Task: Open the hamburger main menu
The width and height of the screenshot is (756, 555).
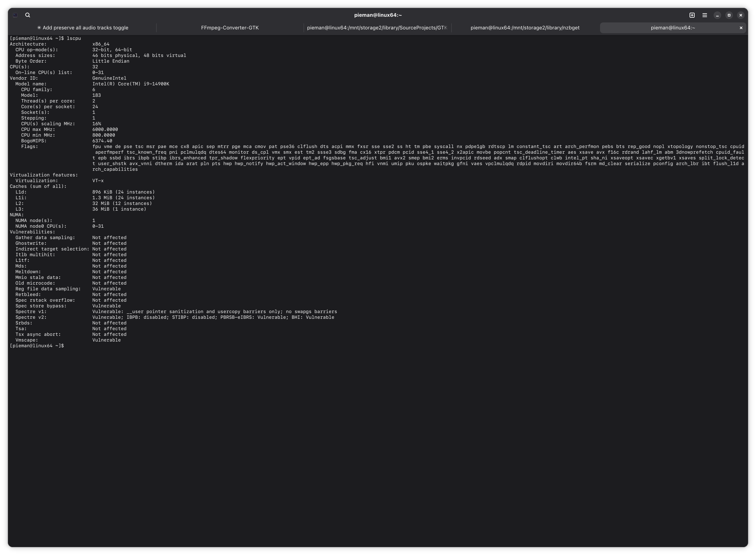Action: (704, 15)
